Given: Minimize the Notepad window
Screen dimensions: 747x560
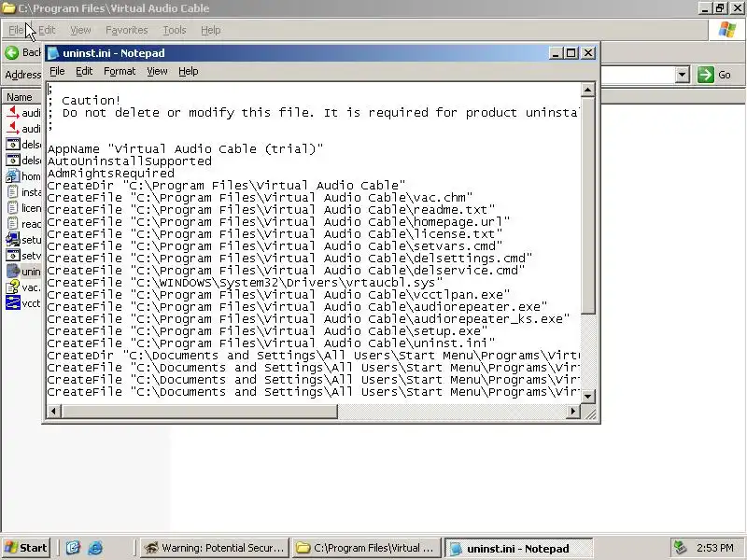Looking at the screenshot, I should click(555, 53).
